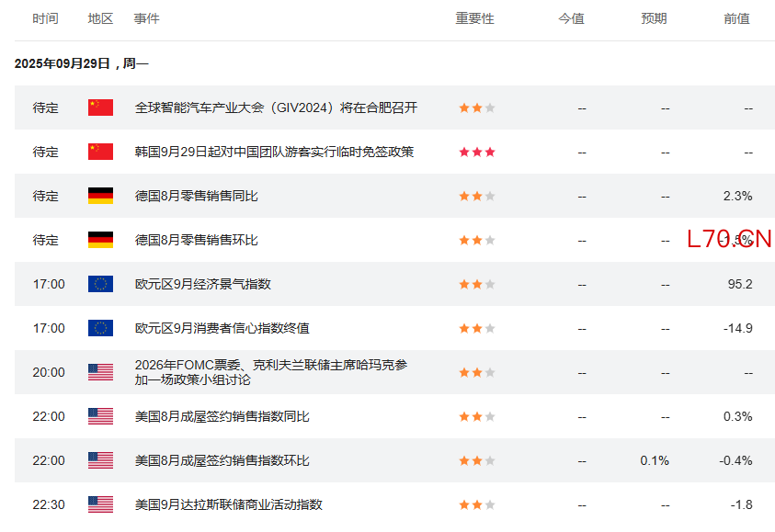Click Germany flag in 德国8月零售销售同比 row

pos(100,196)
